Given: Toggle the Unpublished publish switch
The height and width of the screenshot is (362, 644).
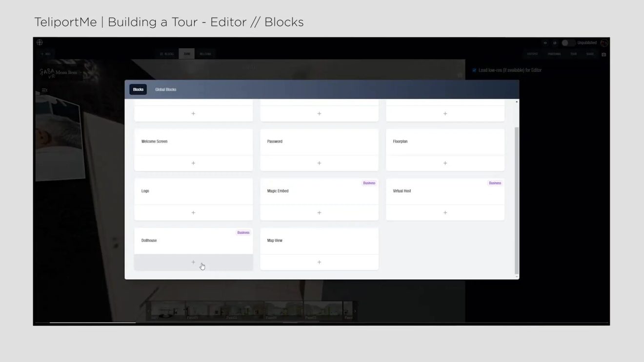Looking at the screenshot, I should pyautogui.click(x=568, y=43).
